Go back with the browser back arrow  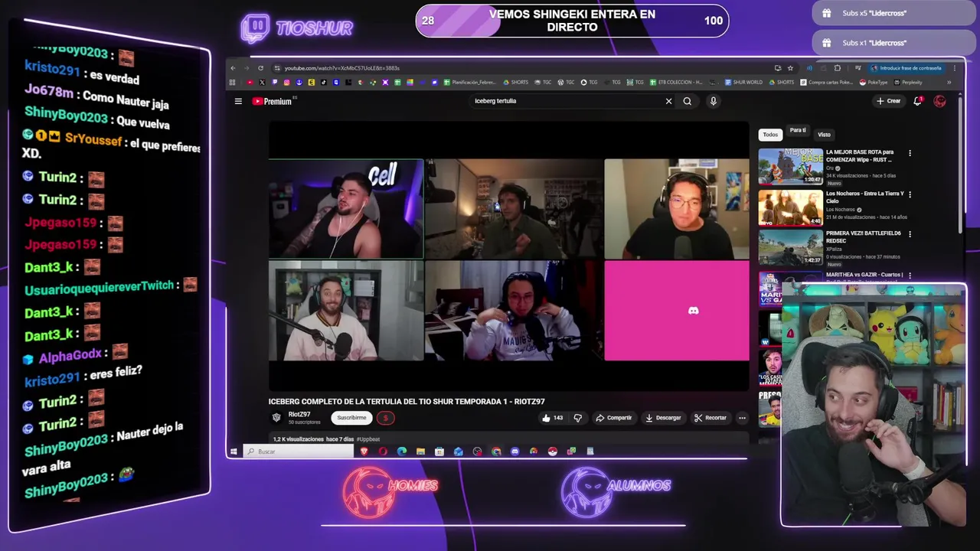click(234, 68)
